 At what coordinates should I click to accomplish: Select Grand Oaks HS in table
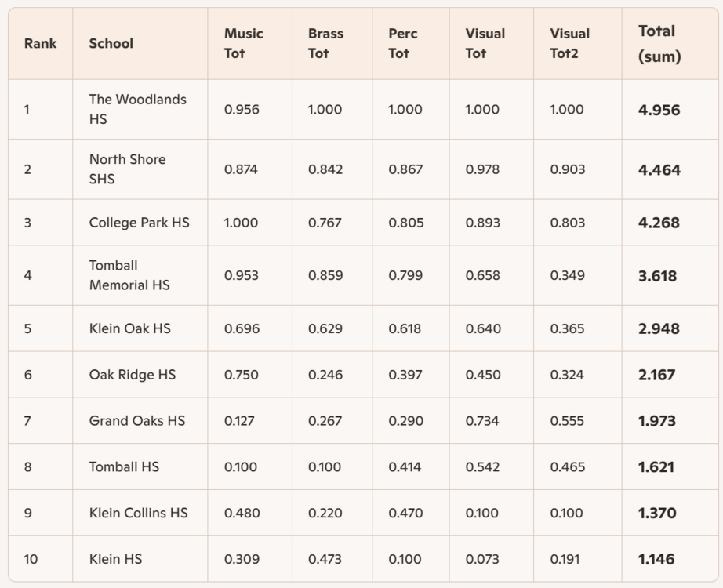pyautogui.click(x=137, y=421)
